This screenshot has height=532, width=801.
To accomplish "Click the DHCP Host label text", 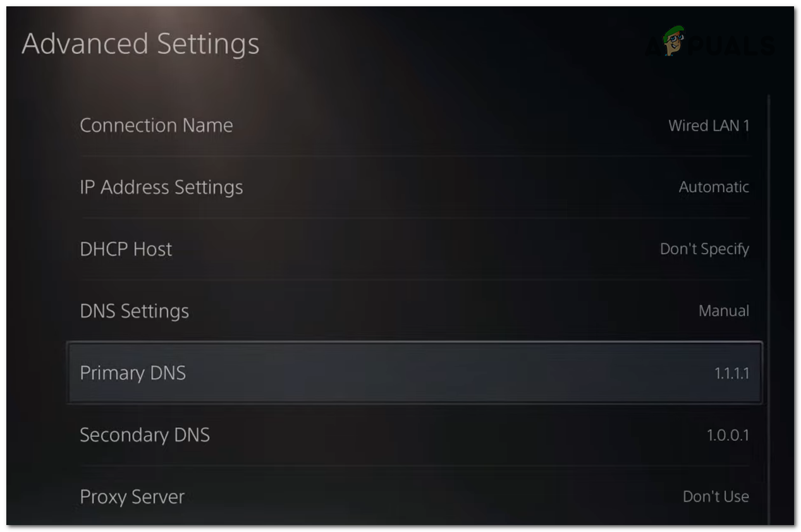I will pos(125,249).
